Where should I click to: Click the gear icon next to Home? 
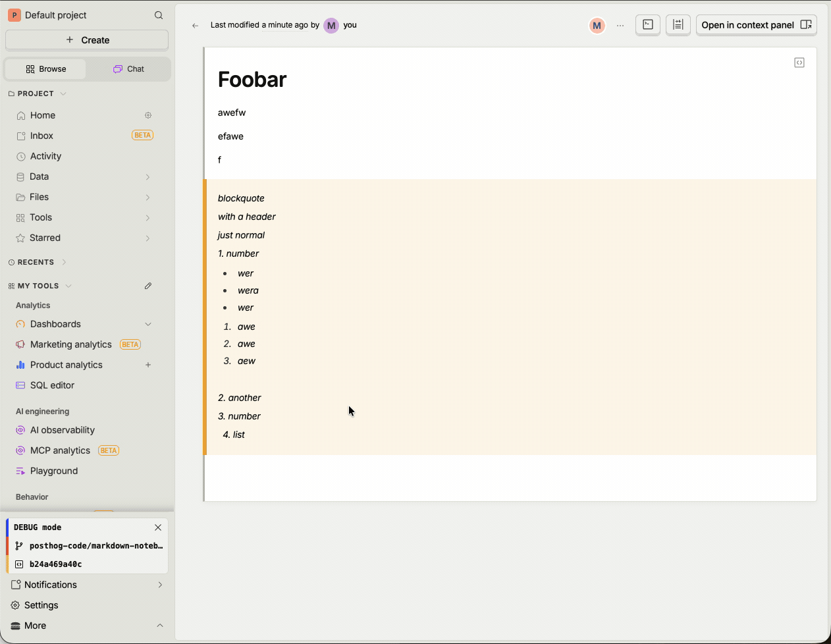pyautogui.click(x=148, y=115)
